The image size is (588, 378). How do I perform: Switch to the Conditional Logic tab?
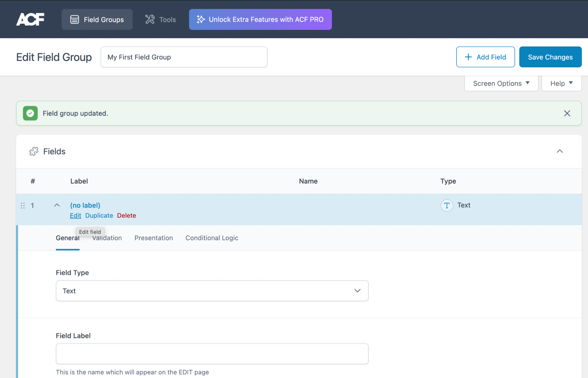pos(211,238)
